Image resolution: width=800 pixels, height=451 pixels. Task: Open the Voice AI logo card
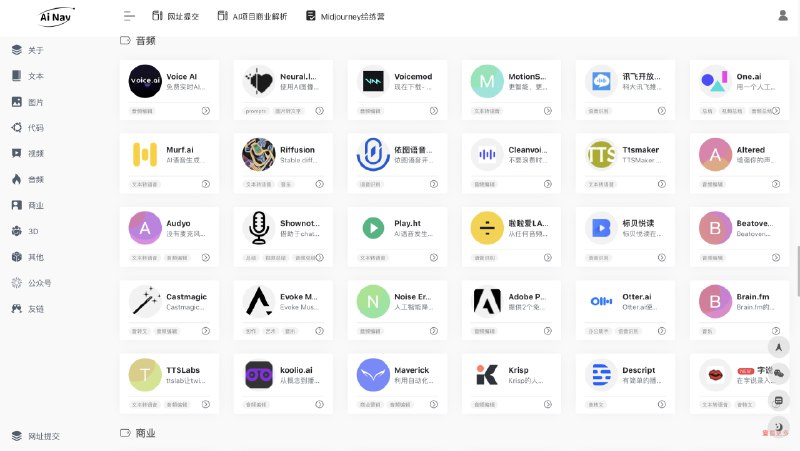pos(145,81)
